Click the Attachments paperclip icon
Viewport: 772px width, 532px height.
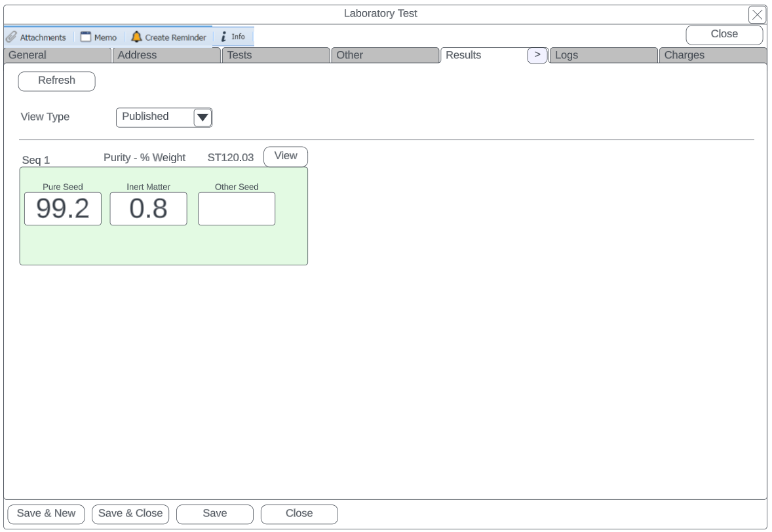pos(12,37)
